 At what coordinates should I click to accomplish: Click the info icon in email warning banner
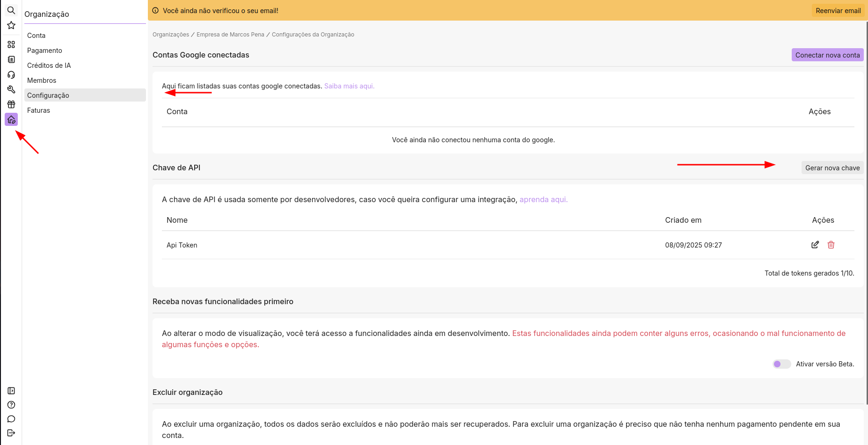155,10
